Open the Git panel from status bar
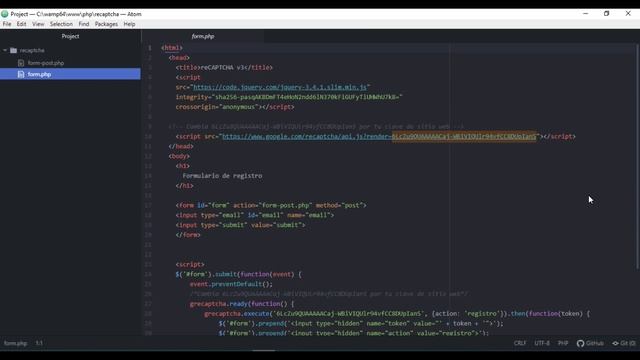Image resolution: width=640 pixels, height=360 pixels. pyautogui.click(x=624, y=343)
